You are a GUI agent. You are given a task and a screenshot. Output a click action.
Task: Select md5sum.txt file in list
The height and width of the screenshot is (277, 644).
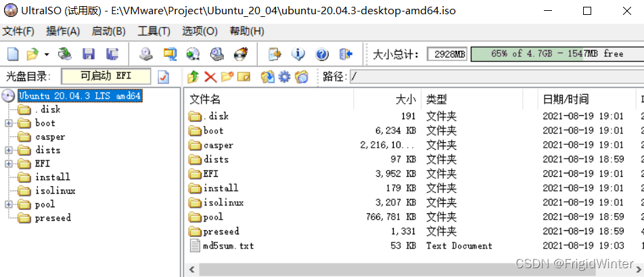point(229,246)
